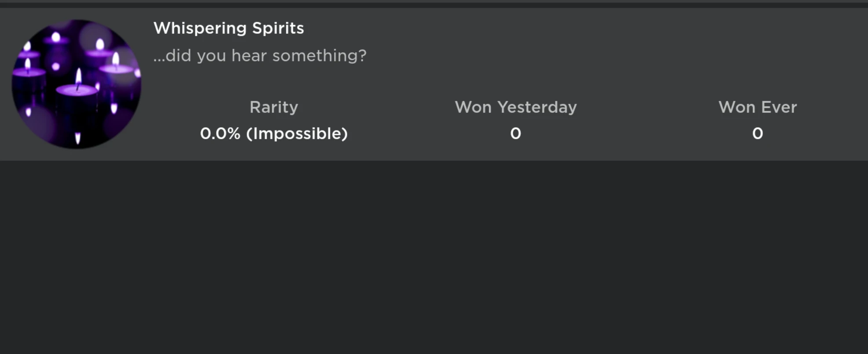The image size is (868, 354).
Task: Click the Won Yesterday count of 0
Action: pos(515,134)
